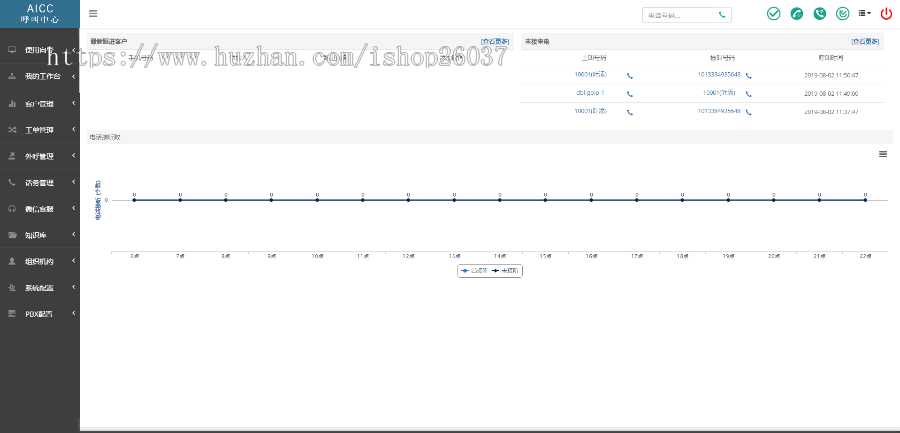Click the chart data point at 11点
The image size is (900, 433).
click(363, 200)
